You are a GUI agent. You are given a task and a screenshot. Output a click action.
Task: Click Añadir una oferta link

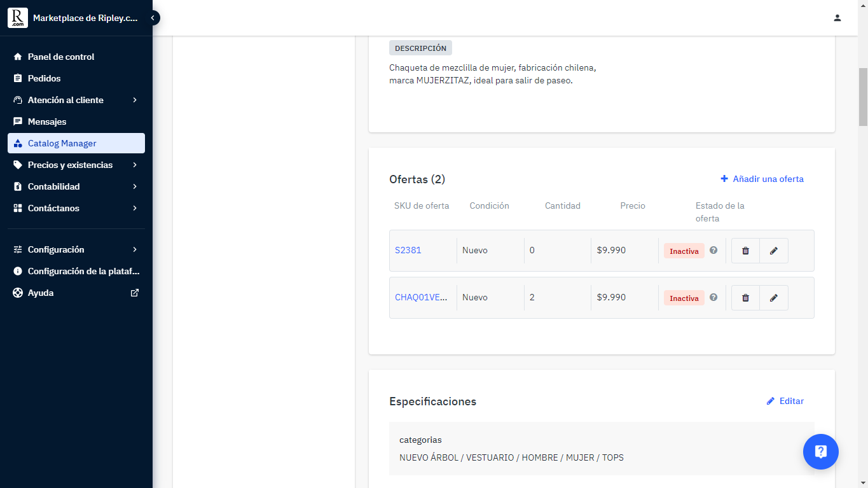[x=762, y=179]
